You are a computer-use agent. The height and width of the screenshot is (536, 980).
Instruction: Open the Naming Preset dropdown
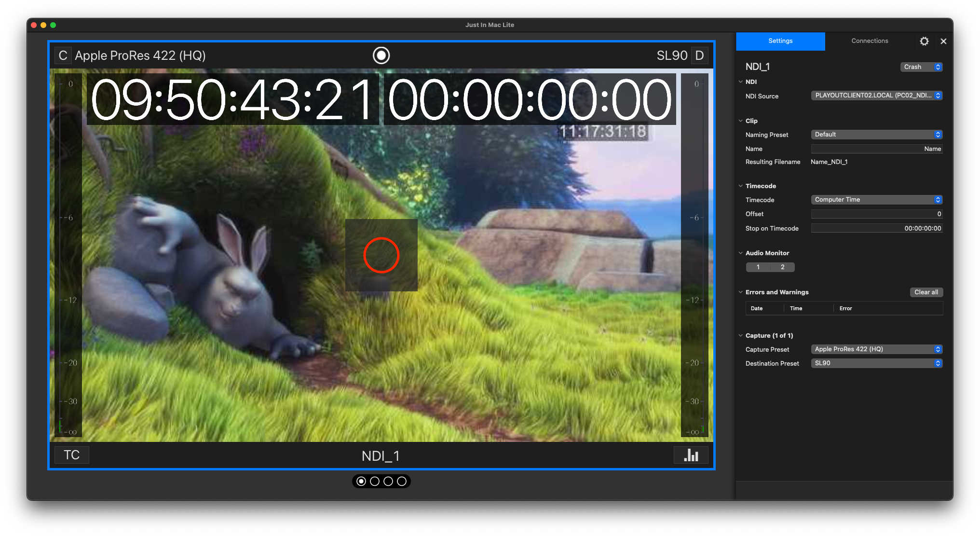pos(877,135)
